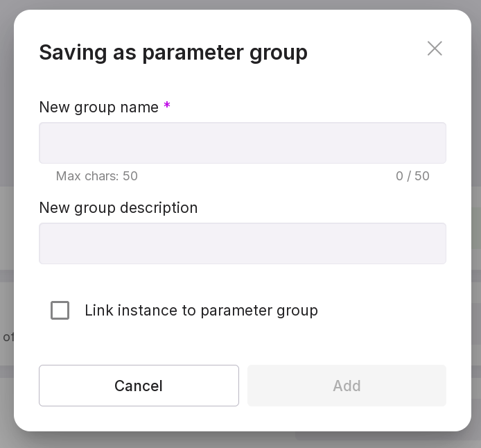Confirm the new group with Add
Image resolution: width=481 pixels, height=448 pixels.
coord(347,386)
